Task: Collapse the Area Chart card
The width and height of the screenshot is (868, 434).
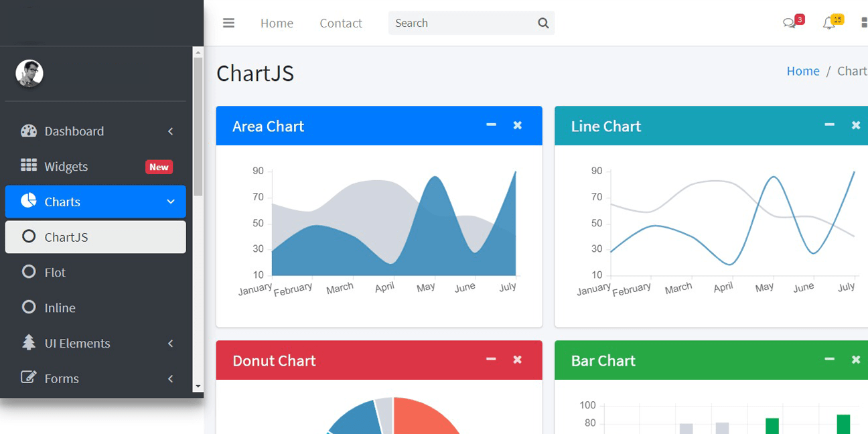Action: [x=492, y=125]
